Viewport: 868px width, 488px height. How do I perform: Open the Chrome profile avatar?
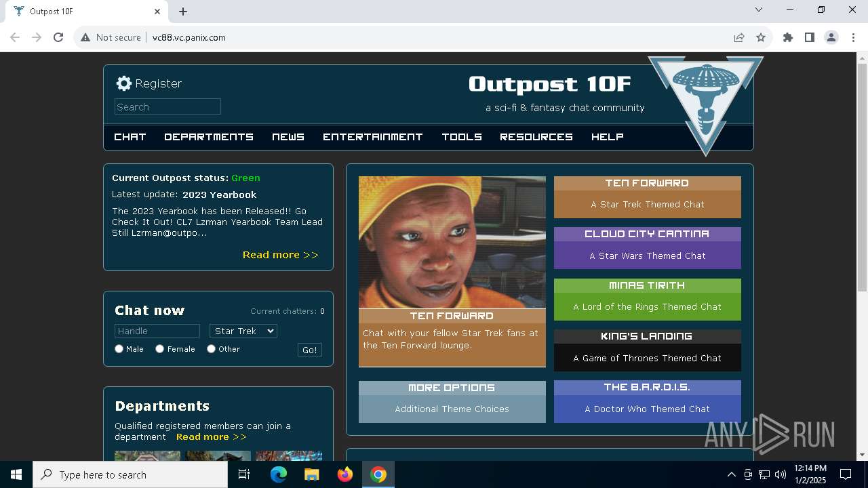click(831, 37)
